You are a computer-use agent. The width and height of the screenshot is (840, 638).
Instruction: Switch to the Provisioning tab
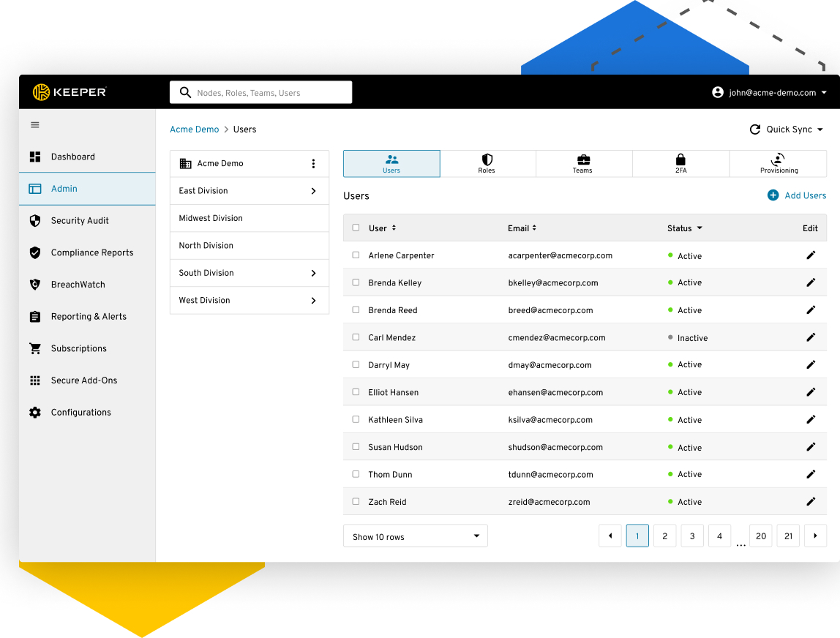(x=778, y=164)
